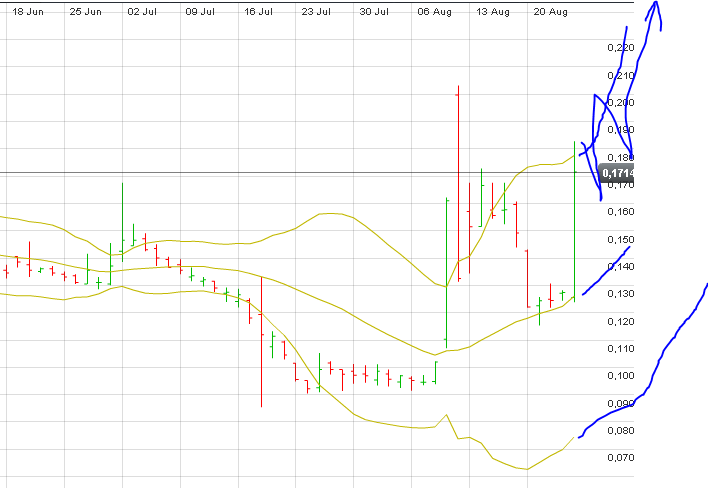The width and height of the screenshot is (708, 488).
Task: Click the 30 Jul date label
Action: 375,13
